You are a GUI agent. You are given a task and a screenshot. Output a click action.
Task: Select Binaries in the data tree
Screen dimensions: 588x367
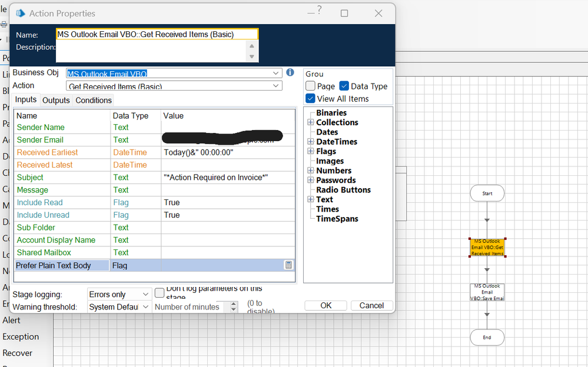(331, 112)
